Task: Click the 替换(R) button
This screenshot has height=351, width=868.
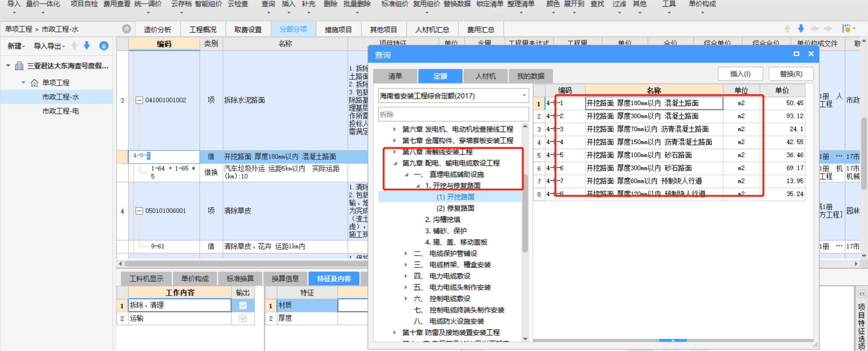Action: click(x=791, y=74)
